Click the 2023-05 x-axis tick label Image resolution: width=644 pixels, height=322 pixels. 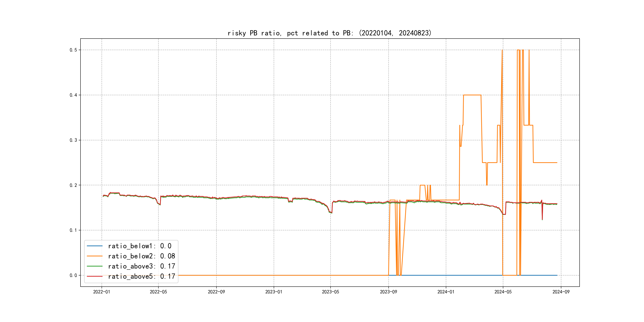pyautogui.click(x=330, y=292)
